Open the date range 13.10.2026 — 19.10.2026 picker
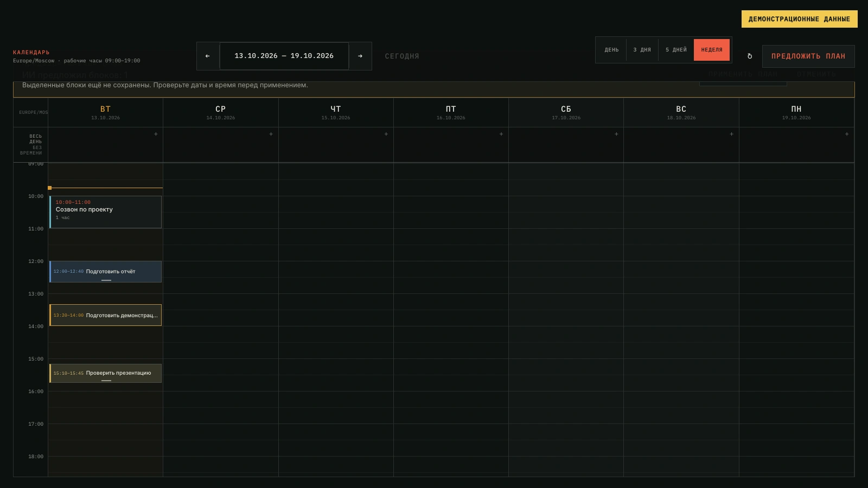Image resolution: width=868 pixels, height=488 pixels. [x=284, y=56]
